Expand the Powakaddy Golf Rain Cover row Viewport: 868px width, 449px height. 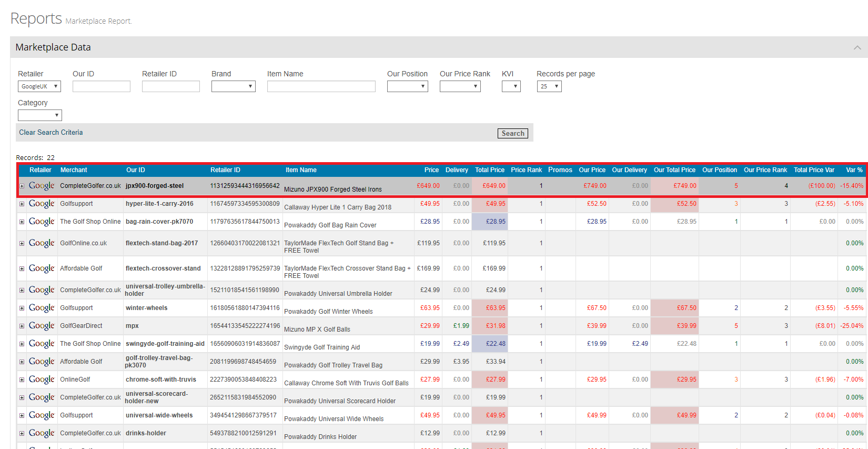pyautogui.click(x=22, y=222)
